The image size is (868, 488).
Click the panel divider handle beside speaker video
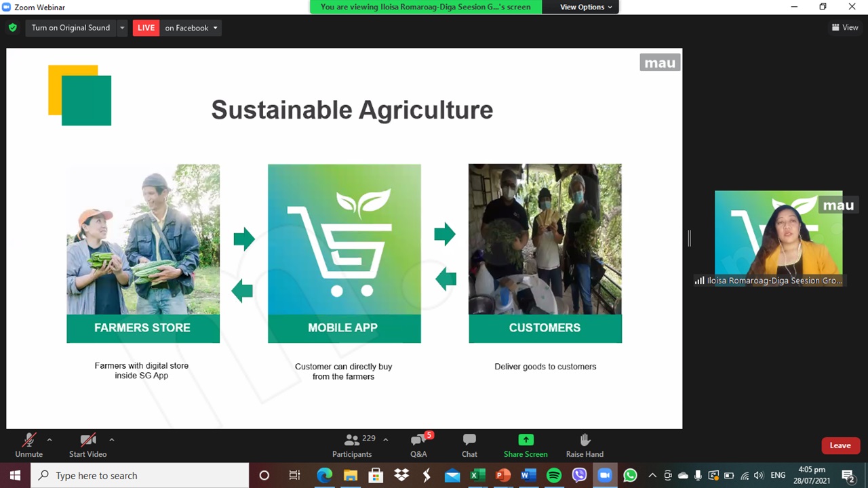click(x=689, y=237)
